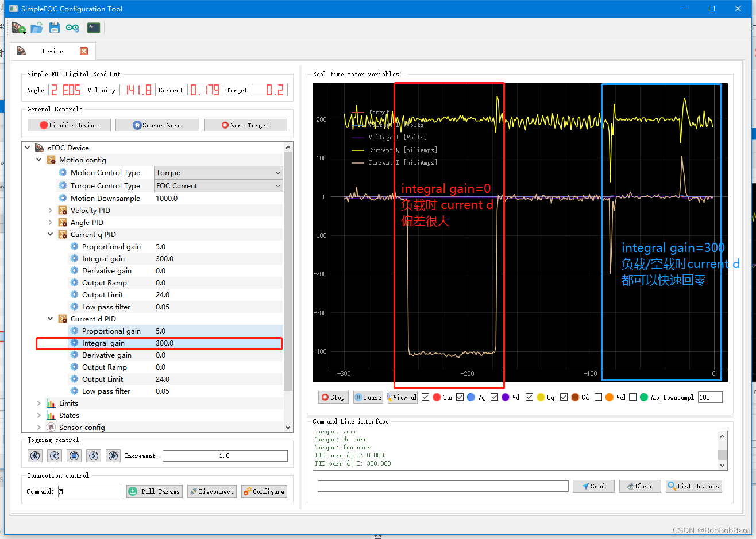Click the connection Command input field

point(90,491)
